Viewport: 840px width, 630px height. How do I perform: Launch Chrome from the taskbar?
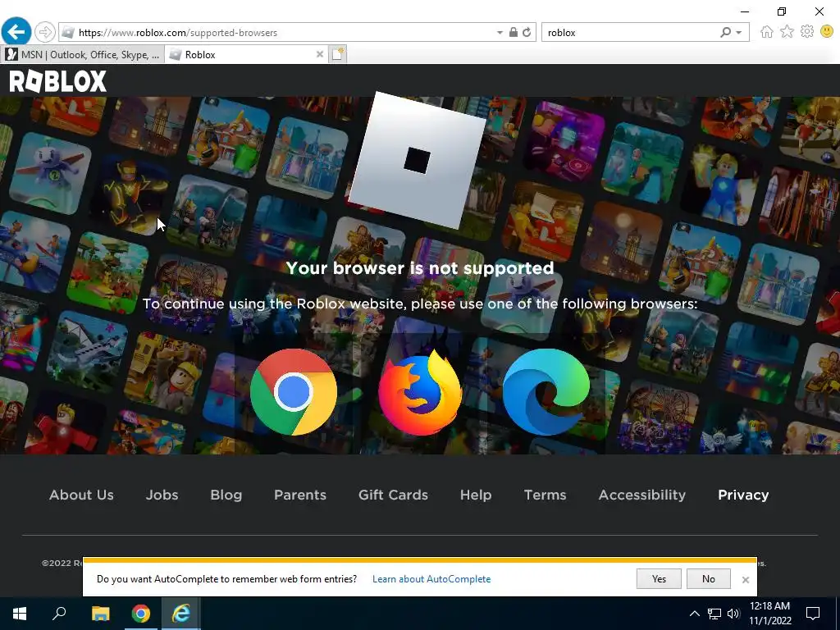(x=141, y=613)
